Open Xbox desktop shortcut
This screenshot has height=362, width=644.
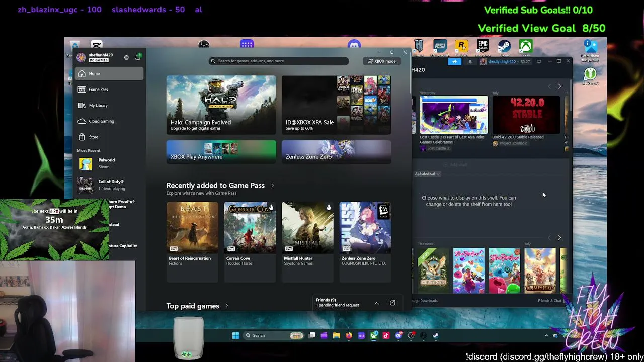[x=526, y=47]
